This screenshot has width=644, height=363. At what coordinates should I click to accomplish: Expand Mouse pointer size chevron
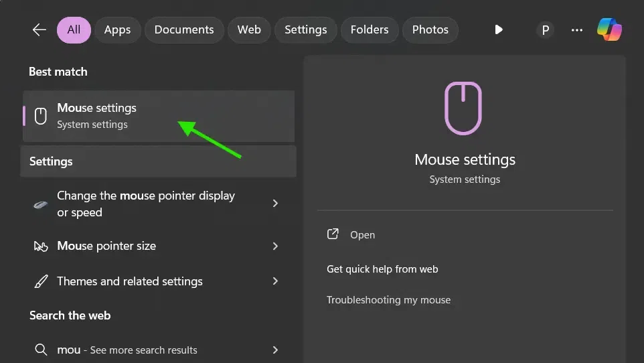pos(275,246)
